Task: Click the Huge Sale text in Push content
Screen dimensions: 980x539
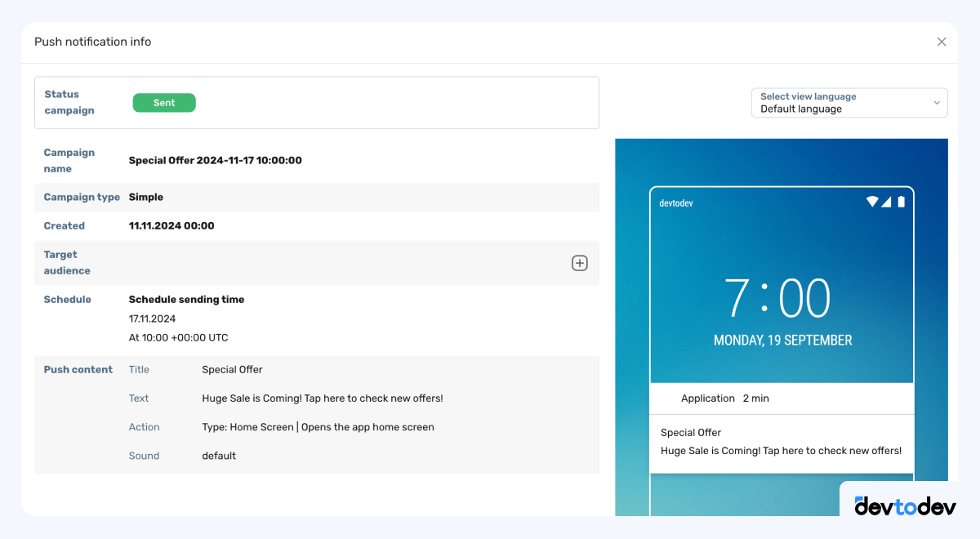Action: 322,399
